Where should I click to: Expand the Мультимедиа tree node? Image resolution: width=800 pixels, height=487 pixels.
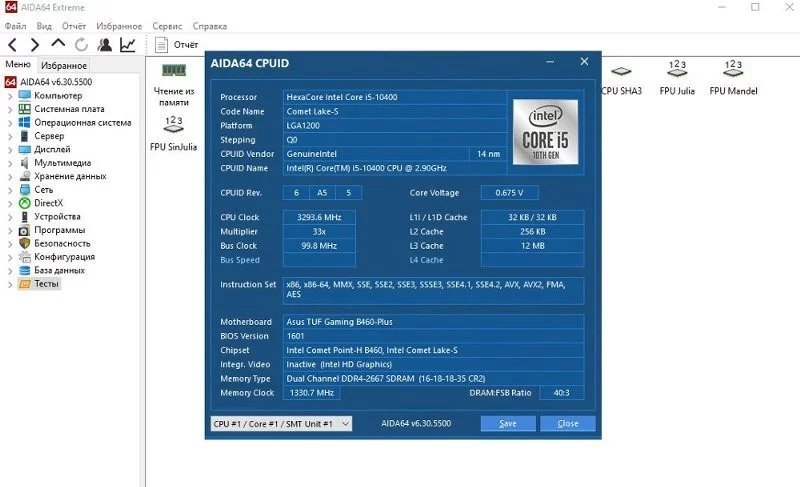tap(10, 163)
